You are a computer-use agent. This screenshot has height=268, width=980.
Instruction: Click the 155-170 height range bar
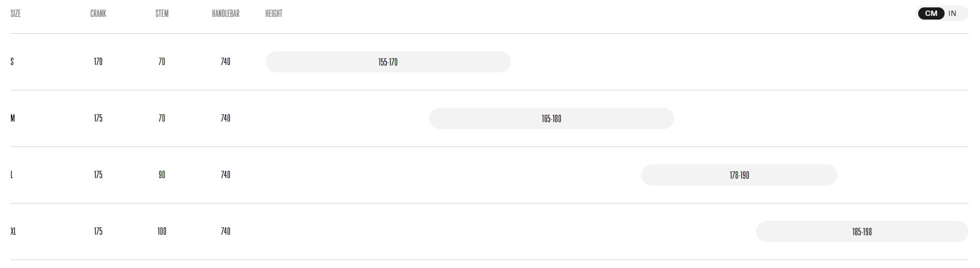coord(388,62)
